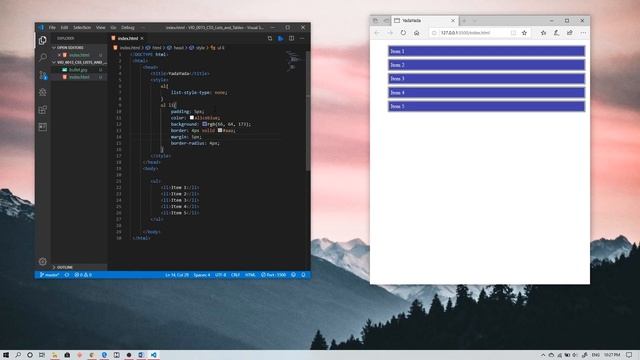Viewport: 640px width, 360px height.
Task: Click the activity bar icon below Extensions
Action: pyautogui.click(x=42, y=127)
